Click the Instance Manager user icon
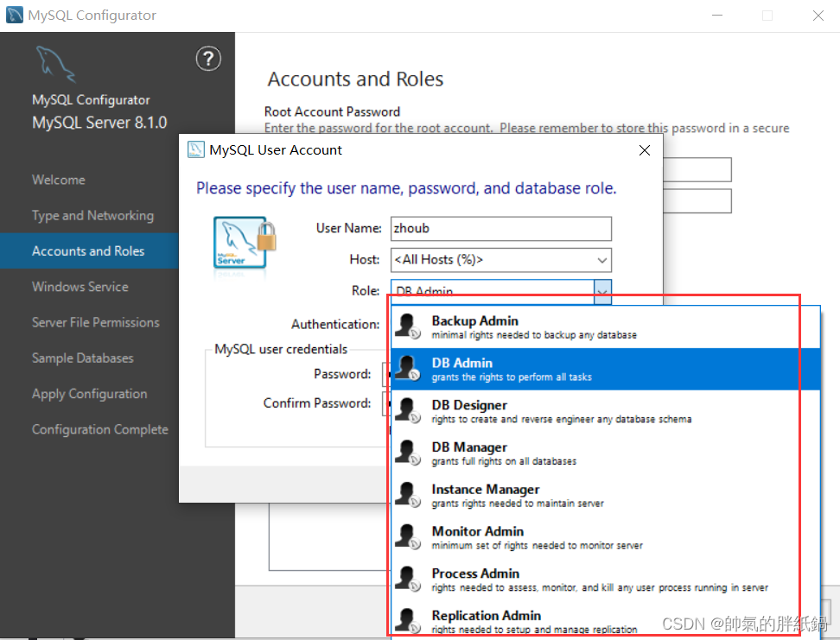This screenshot has height=640, width=840. (x=408, y=496)
